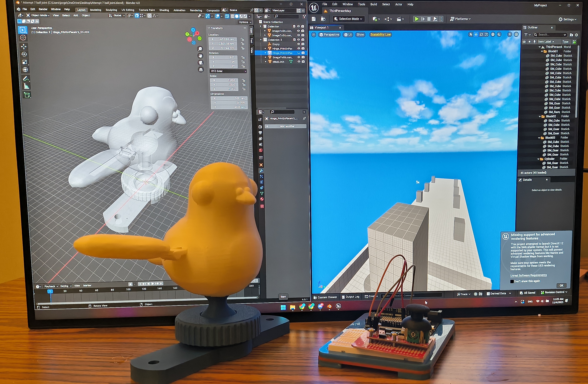Select the rotate gizmo icon in Unreal viewport

click(x=481, y=35)
